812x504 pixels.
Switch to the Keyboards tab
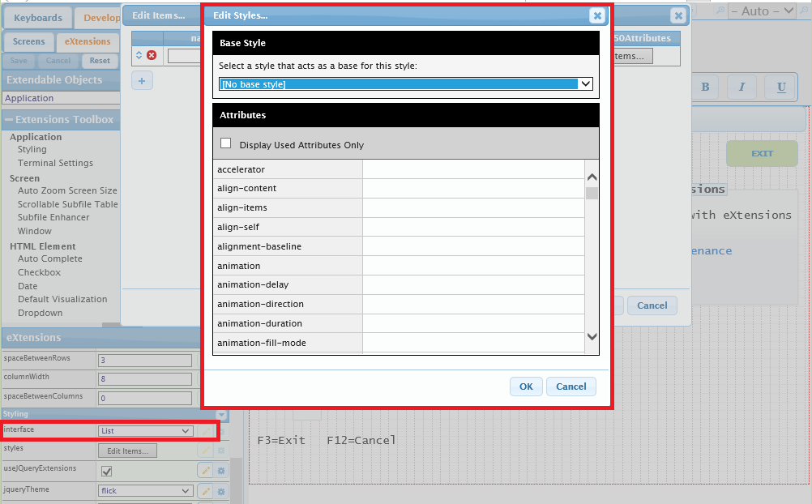point(37,18)
